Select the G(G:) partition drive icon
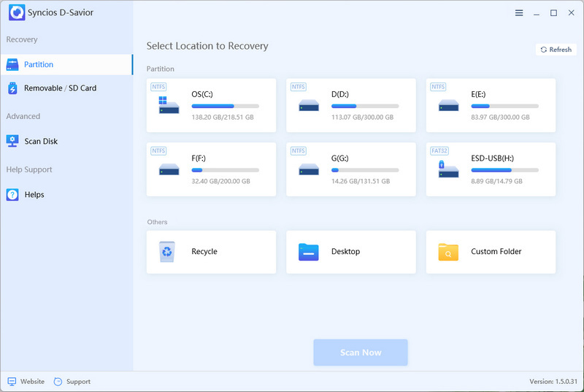The width and height of the screenshot is (584, 392). pyautogui.click(x=308, y=170)
